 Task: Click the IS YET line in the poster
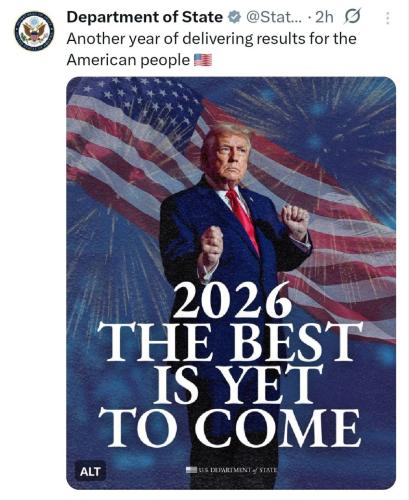coord(239,384)
